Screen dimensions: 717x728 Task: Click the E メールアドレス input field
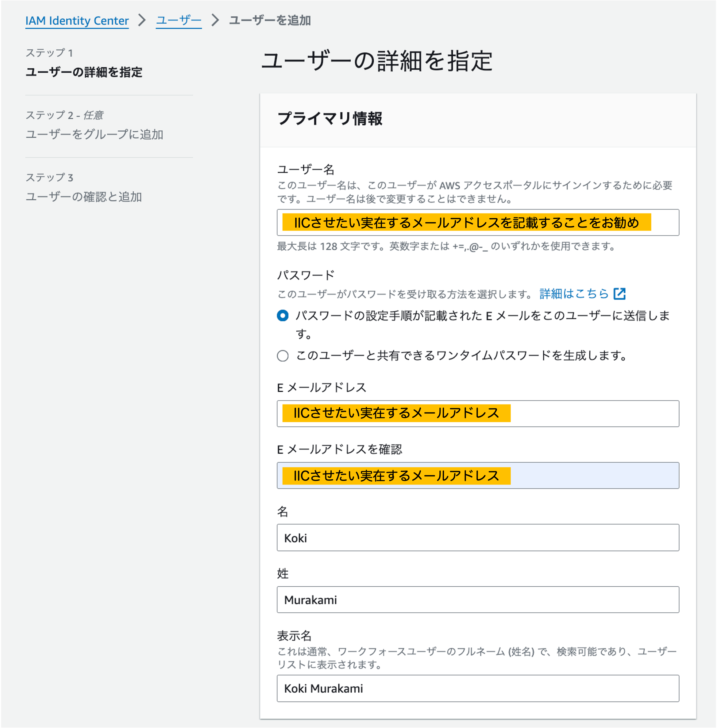477,413
